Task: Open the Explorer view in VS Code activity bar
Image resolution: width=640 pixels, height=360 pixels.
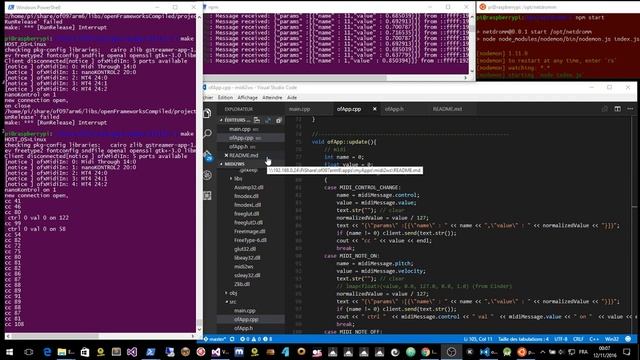Action: click(x=207, y=113)
